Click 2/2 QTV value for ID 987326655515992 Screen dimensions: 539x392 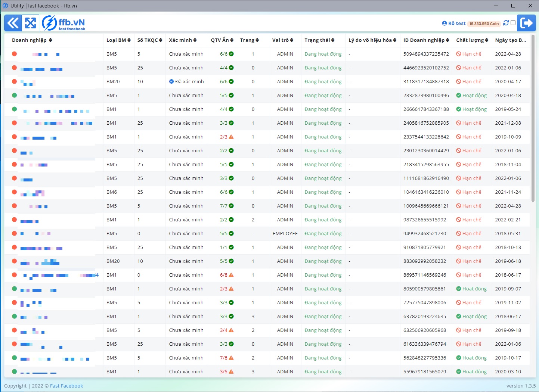(x=223, y=220)
